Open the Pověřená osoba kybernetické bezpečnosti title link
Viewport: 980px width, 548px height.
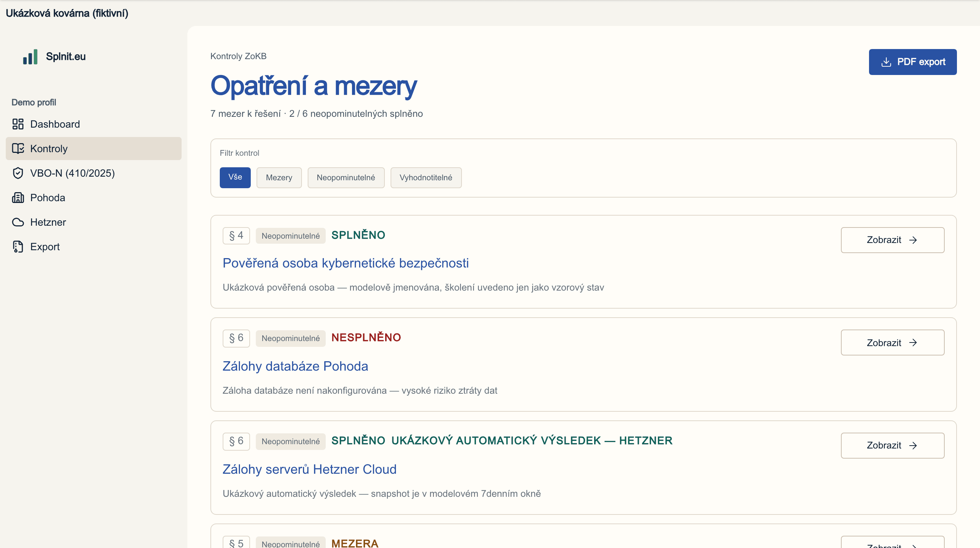[x=346, y=263]
